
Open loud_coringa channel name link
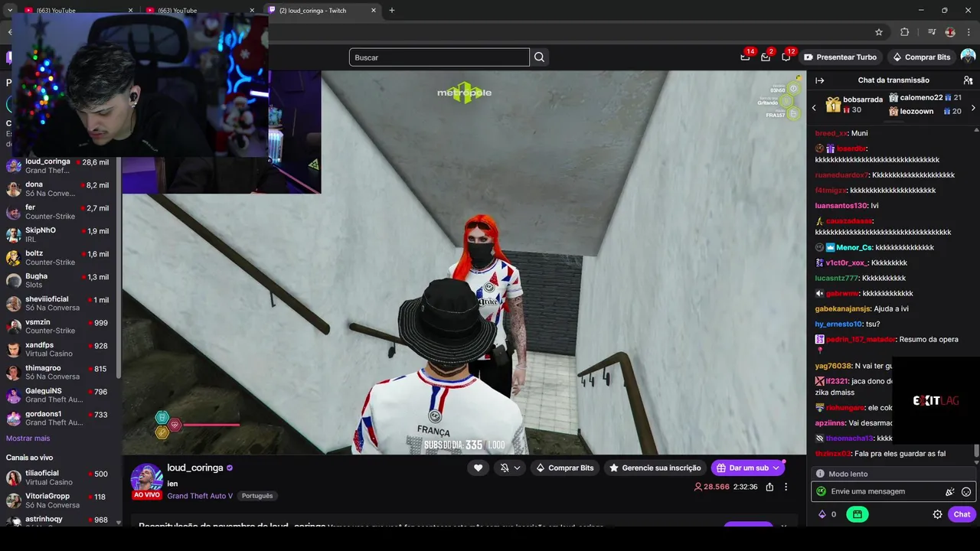[195, 468]
